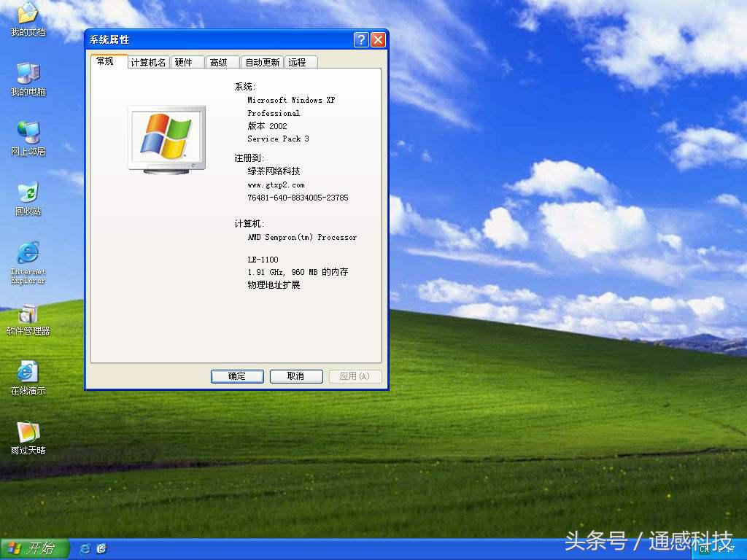This screenshot has height=560, width=747.
Task: Switch to the 计算机名 tab
Action: (x=148, y=62)
